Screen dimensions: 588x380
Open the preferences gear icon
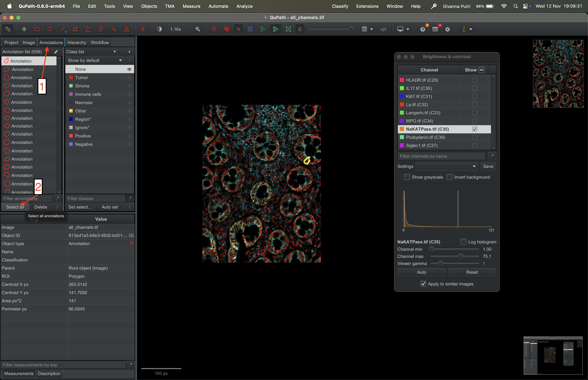447,29
